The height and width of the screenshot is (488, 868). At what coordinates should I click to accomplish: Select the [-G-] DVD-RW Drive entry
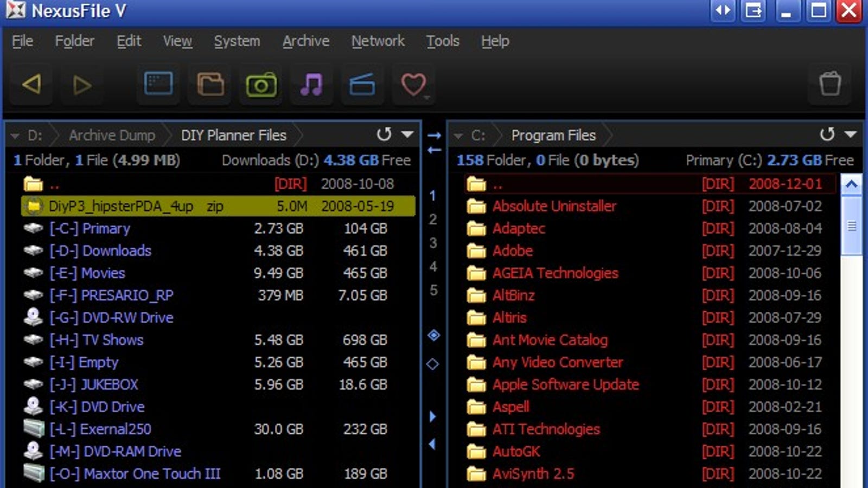pos(218,317)
